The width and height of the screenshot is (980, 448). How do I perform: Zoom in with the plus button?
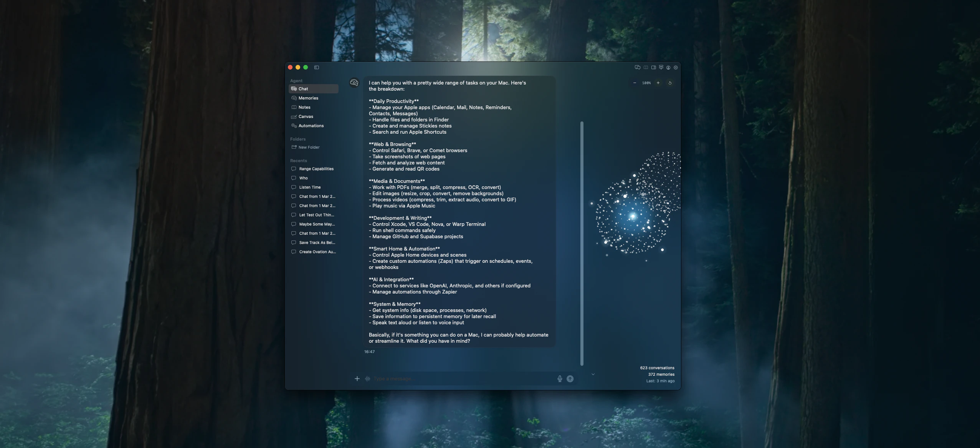click(658, 83)
